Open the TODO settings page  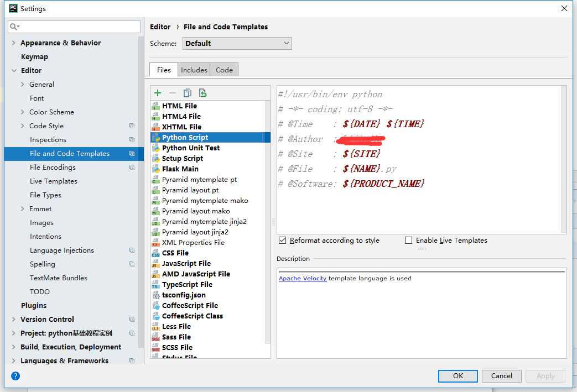[x=40, y=291]
